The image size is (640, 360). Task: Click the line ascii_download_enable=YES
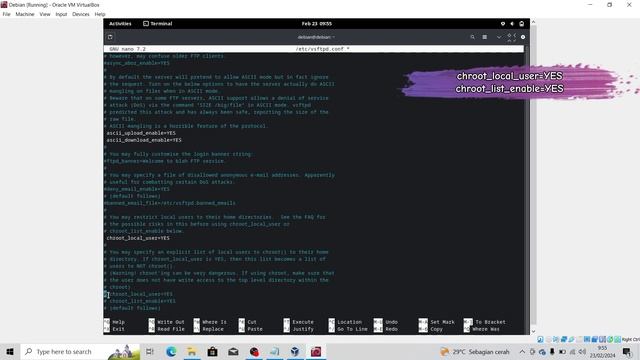tap(144, 140)
